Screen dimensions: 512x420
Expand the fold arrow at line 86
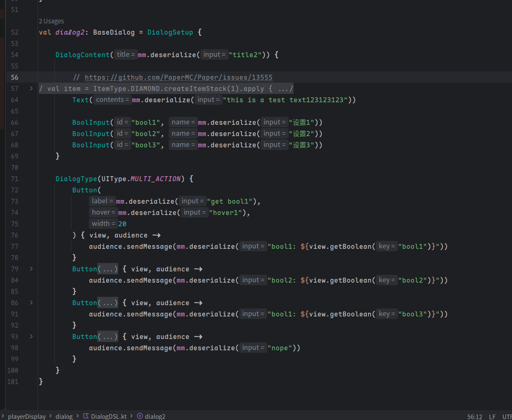coord(31,303)
